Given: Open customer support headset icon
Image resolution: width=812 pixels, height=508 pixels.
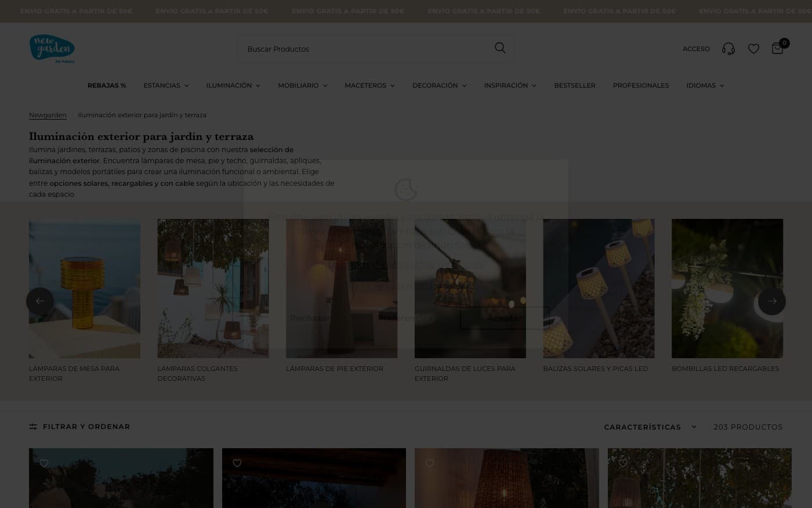Looking at the screenshot, I should [728, 49].
